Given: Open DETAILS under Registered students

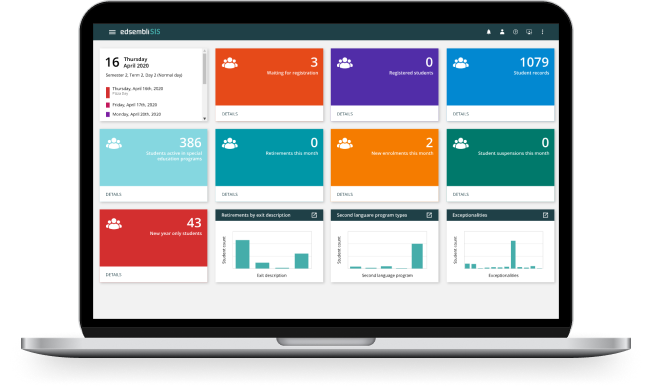Looking at the screenshot, I should [345, 114].
